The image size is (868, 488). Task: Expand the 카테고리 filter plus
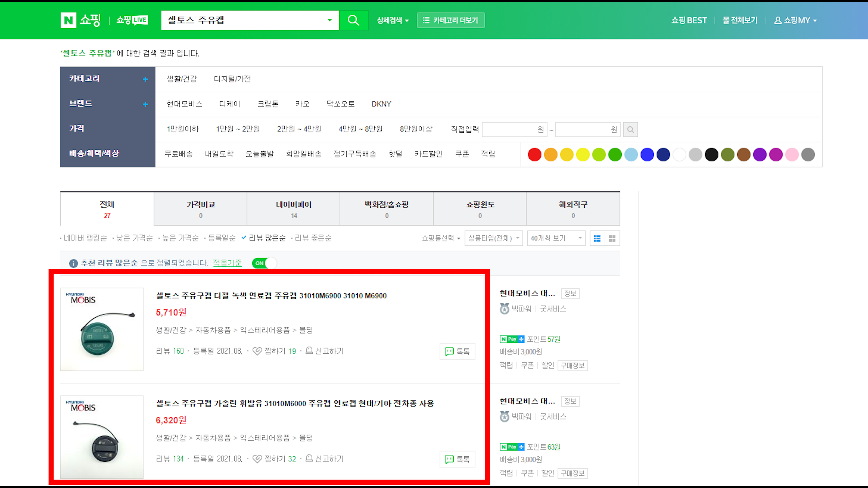[x=145, y=79]
